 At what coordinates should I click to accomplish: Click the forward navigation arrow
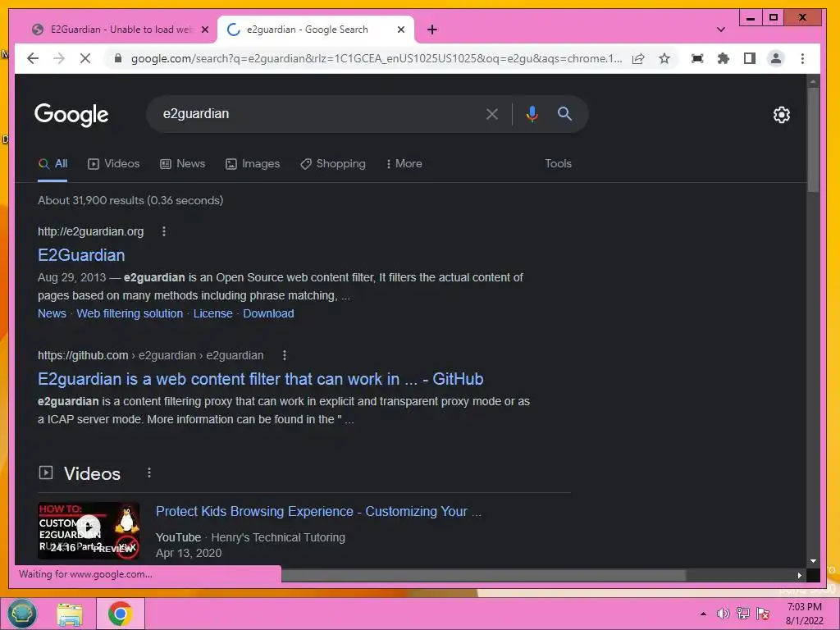pos(59,58)
